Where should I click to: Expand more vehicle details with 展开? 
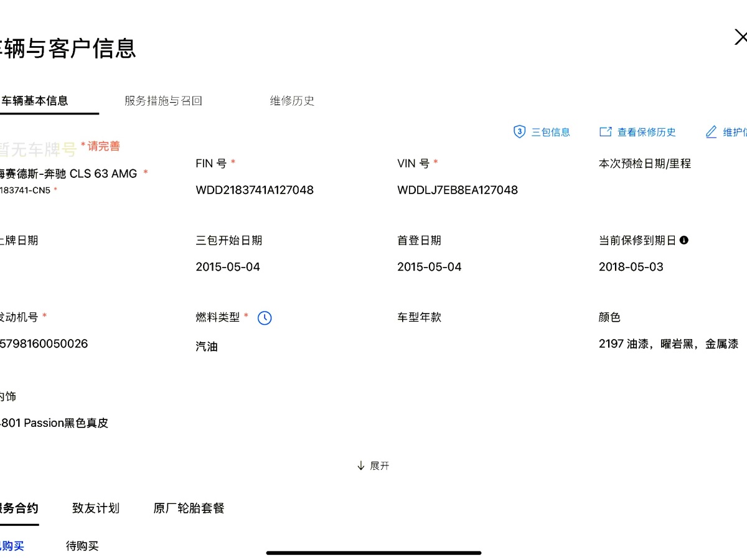pos(374,465)
